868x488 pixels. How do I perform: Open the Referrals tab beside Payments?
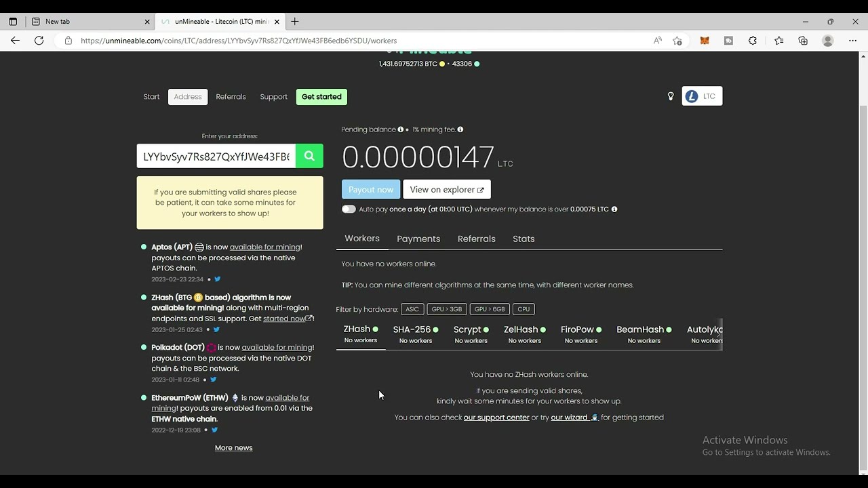477,239
